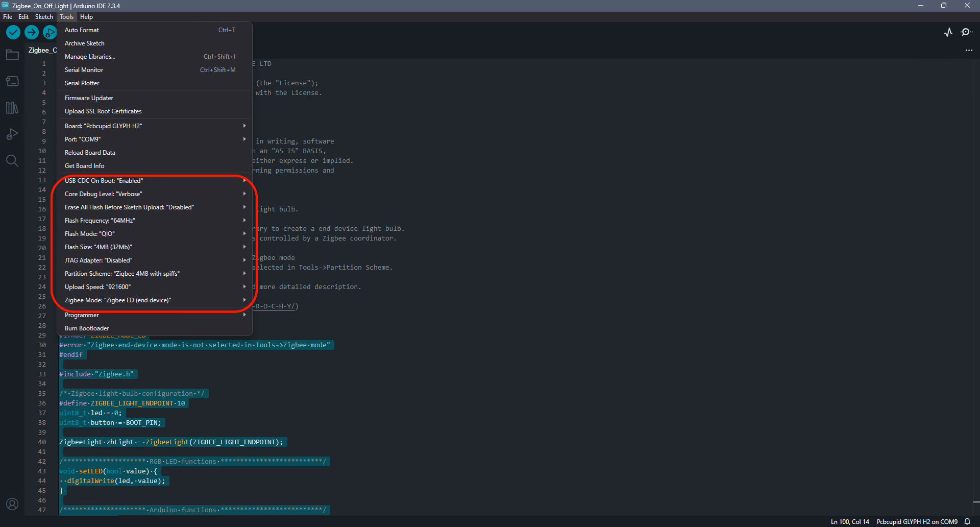Viewport: 980px width, 527px height.
Task: Open the Library Manager sidebar icon
Action: [12, 108]
